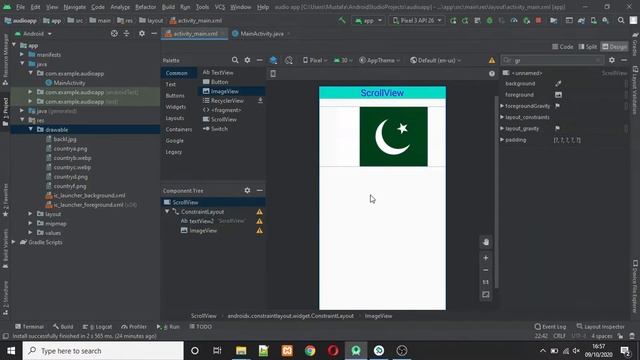
Task: Open the AppTheme dropdown
Action: point(380,60)
